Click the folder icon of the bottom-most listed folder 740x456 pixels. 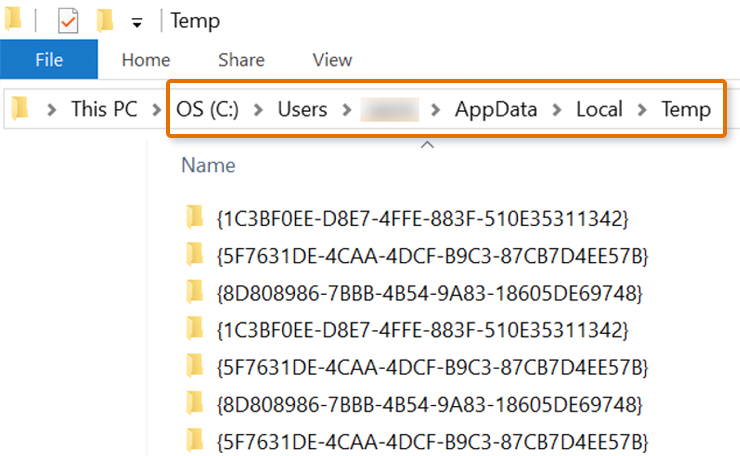point(194,439)
